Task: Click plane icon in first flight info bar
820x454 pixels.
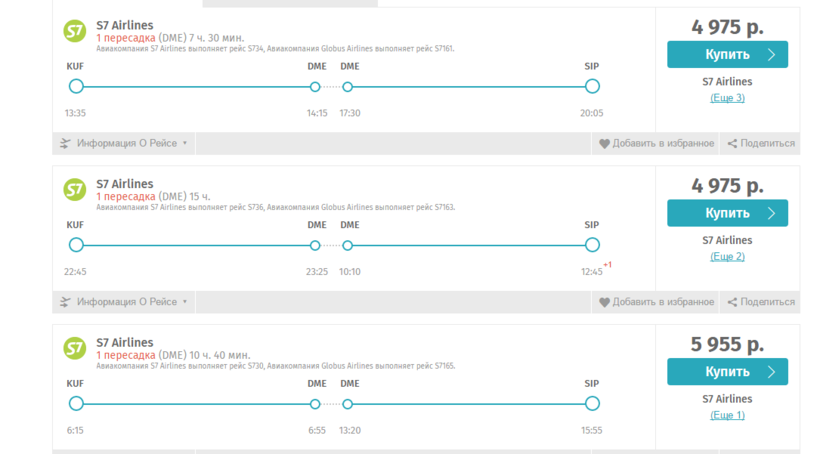Action: tap(65, 144)
